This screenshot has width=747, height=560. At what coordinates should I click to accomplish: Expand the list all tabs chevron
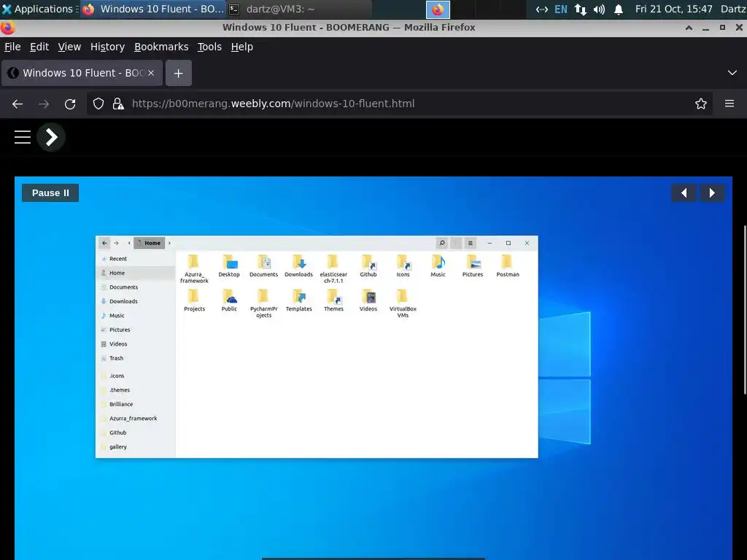[x=732, y=73]
